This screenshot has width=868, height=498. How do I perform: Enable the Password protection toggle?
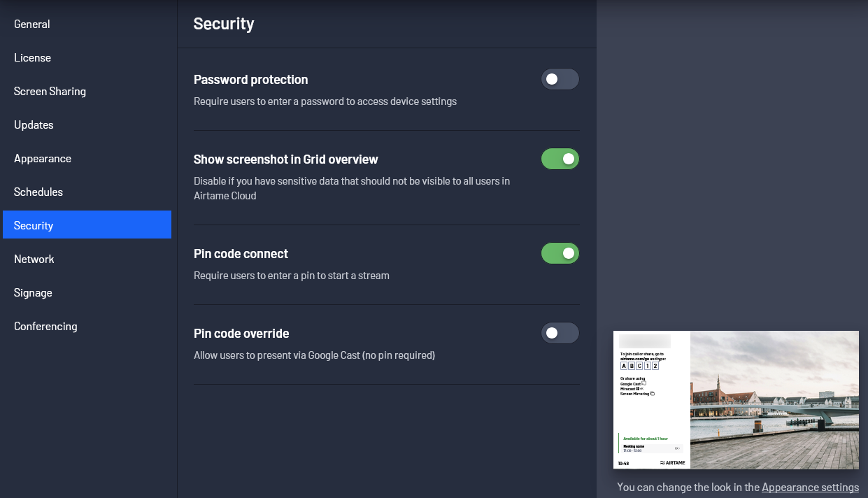pyautogui.click(x=560, y=79)
